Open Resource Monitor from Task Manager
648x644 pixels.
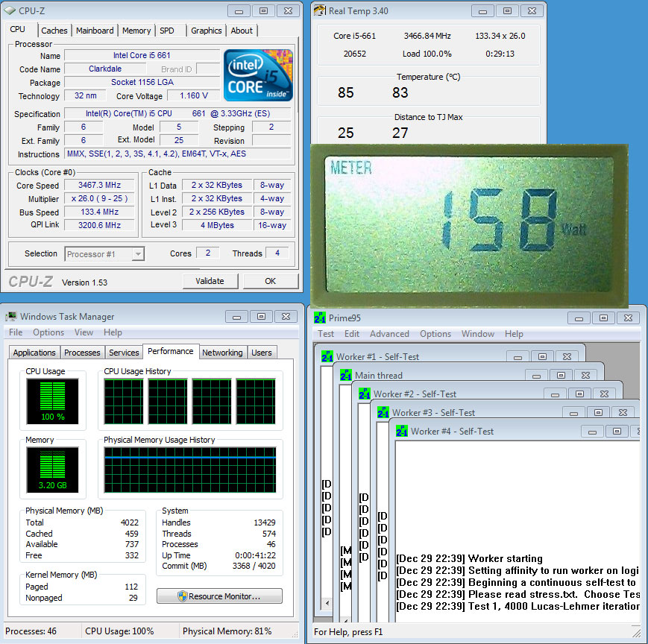pos(219,596)
